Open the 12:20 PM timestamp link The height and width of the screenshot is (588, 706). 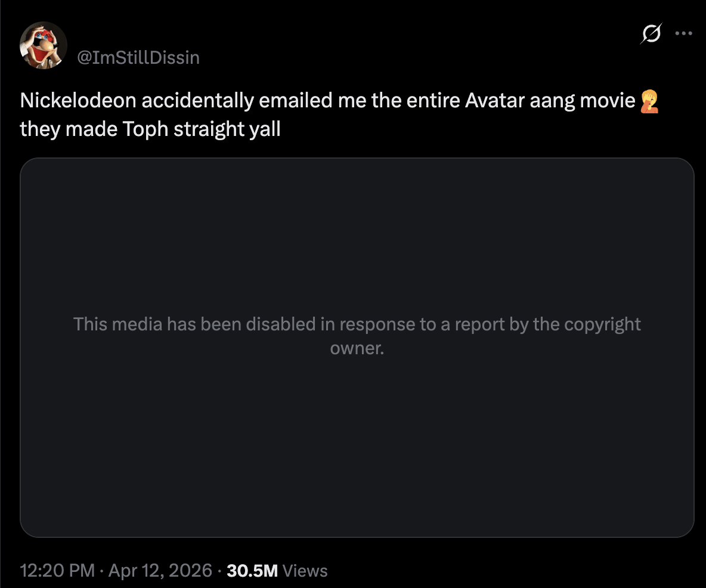57,571
